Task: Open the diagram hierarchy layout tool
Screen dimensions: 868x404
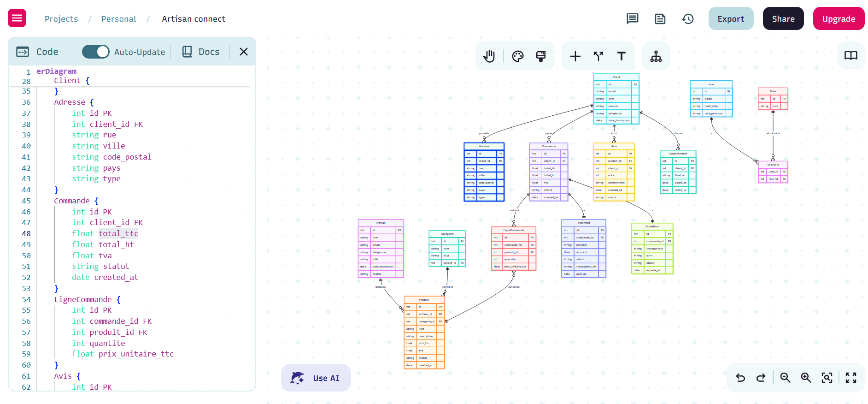Action: [656, 56]
